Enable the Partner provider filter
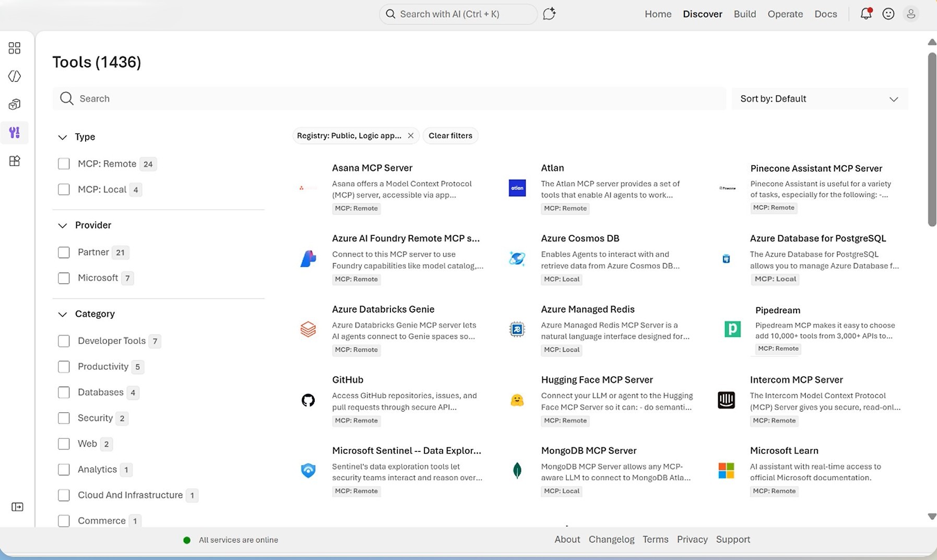 click(64, 253)
